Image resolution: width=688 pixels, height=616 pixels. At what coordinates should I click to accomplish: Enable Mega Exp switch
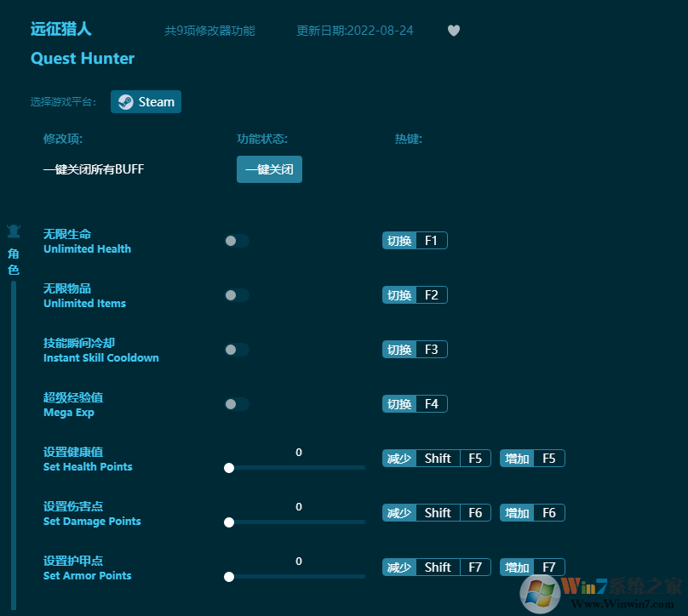237,404
